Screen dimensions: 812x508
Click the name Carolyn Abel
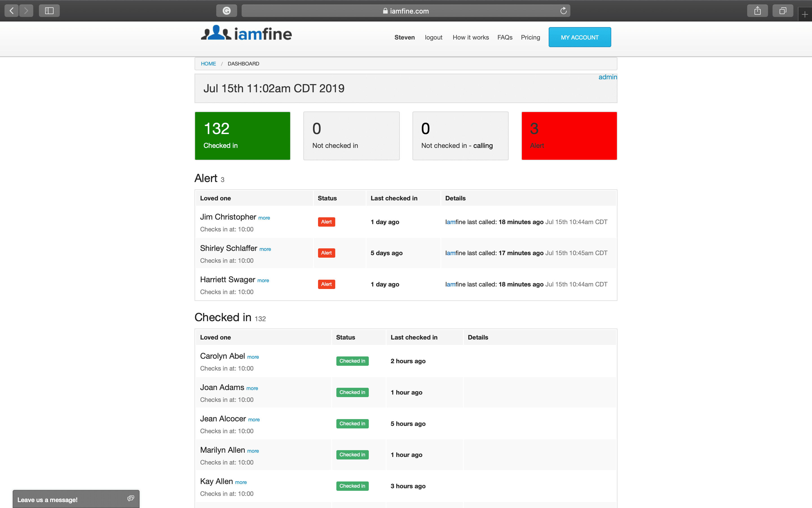[222, 356]
